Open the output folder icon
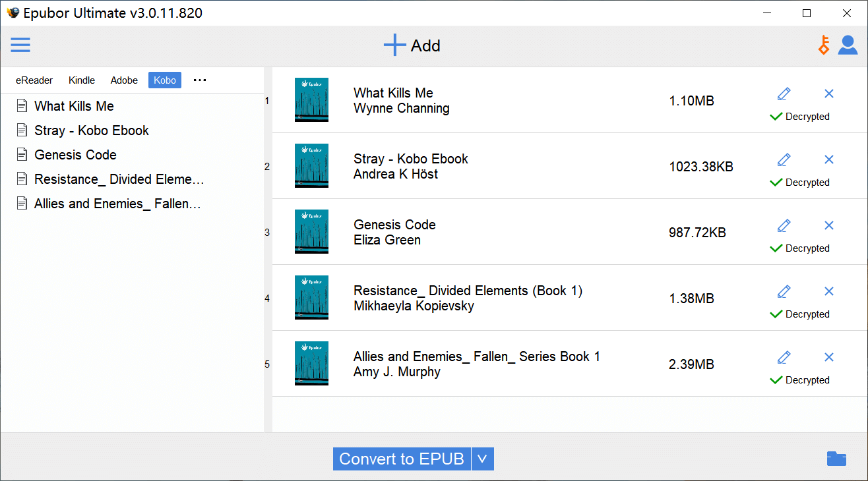Image resolution: width=868 pixels, height=481 pixels. click(x=836, y=459)
